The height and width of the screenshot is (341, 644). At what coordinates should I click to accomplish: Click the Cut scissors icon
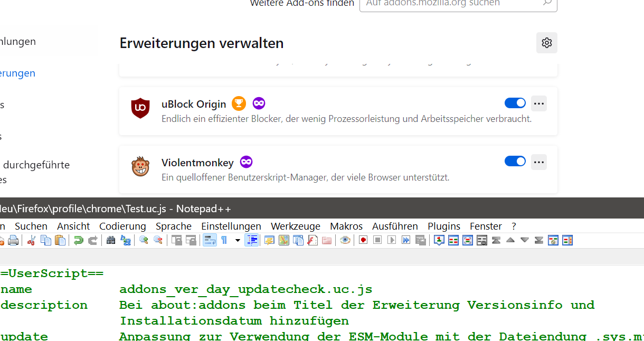point(31,240)
